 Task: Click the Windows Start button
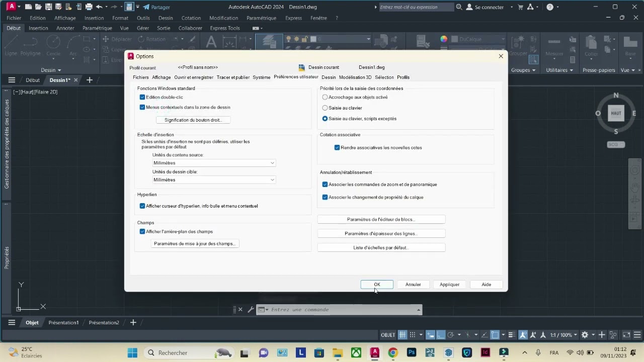pos(132,352)
